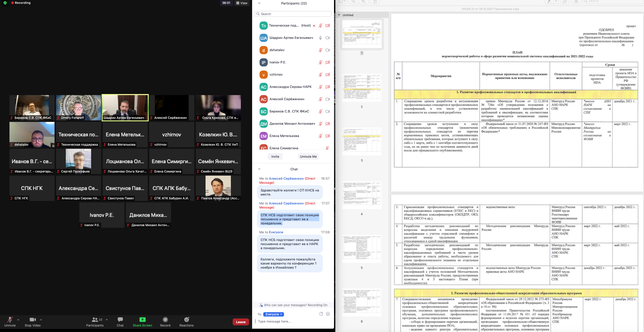
Task: Select page 1 thumbnail in Preview
Action: (x=362, y=34)
